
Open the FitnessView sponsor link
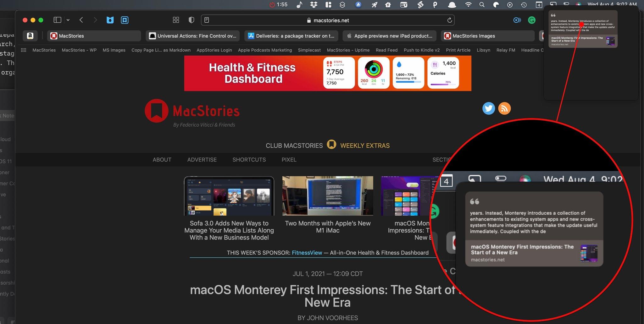[x=307, y=253]
